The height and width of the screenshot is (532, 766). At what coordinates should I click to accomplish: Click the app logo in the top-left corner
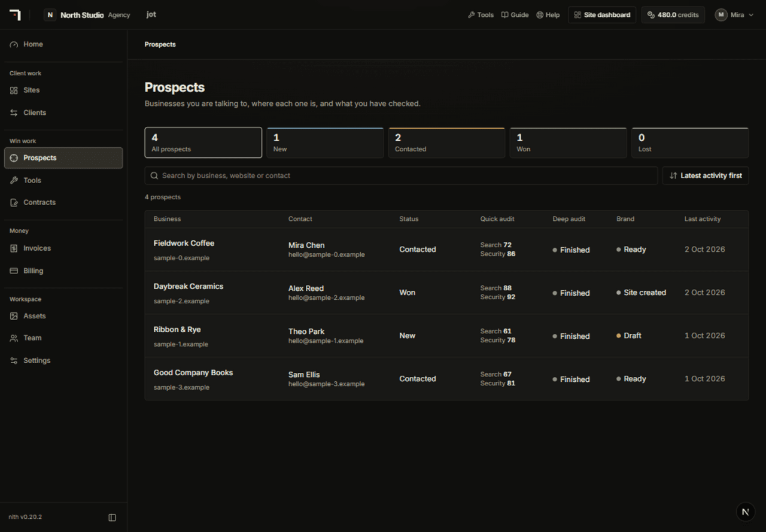point(15,15)
